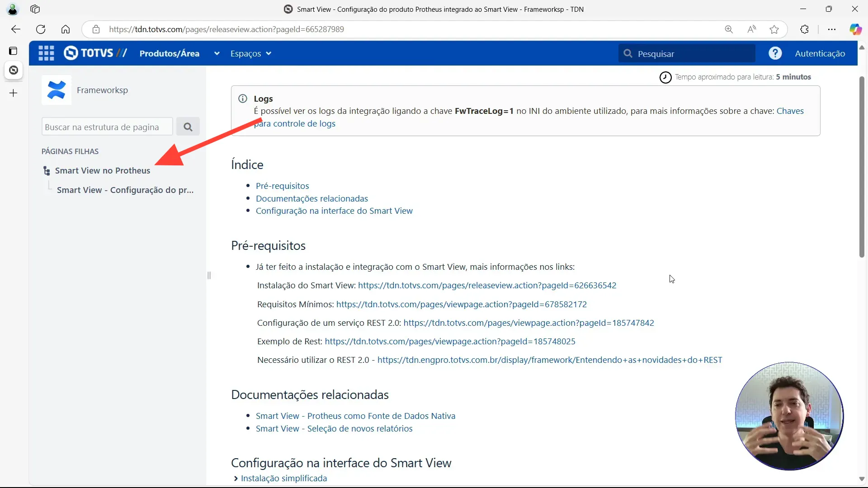Open the browser extensions puzzle icon
The height and width of the screenshot is (488, 868).
(x=805, y=29)
